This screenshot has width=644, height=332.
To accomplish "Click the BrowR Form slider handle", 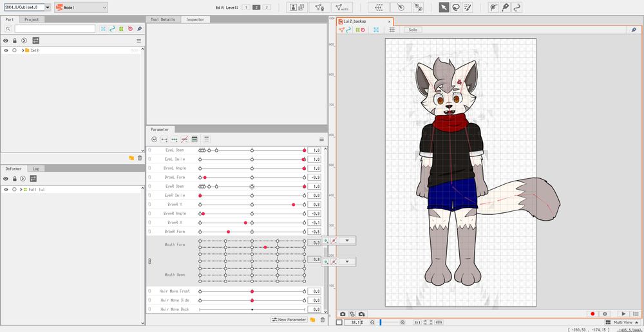I will coord(229,232).
